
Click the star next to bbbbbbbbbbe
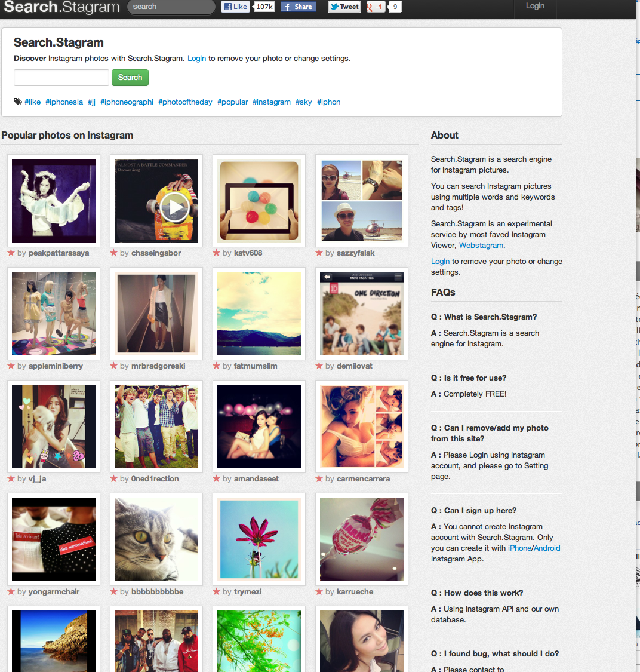coord(113,591)
